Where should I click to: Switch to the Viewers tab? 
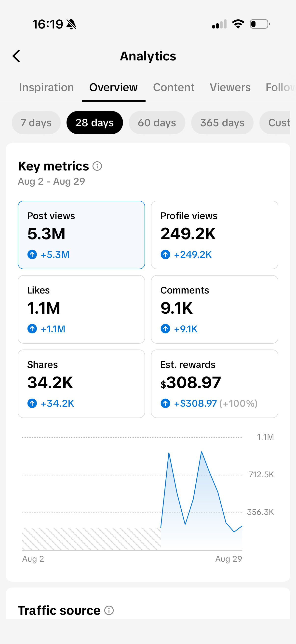pos(230,87)
